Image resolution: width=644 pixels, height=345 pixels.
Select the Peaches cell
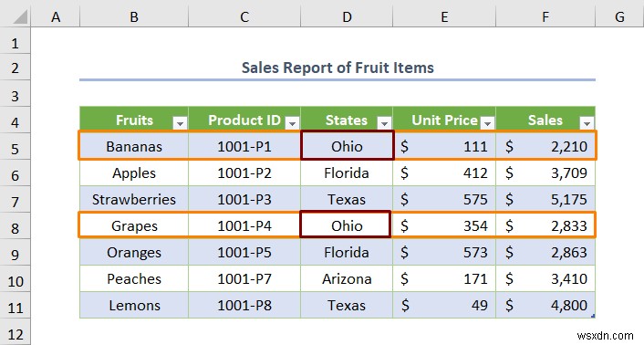(134, 278)
